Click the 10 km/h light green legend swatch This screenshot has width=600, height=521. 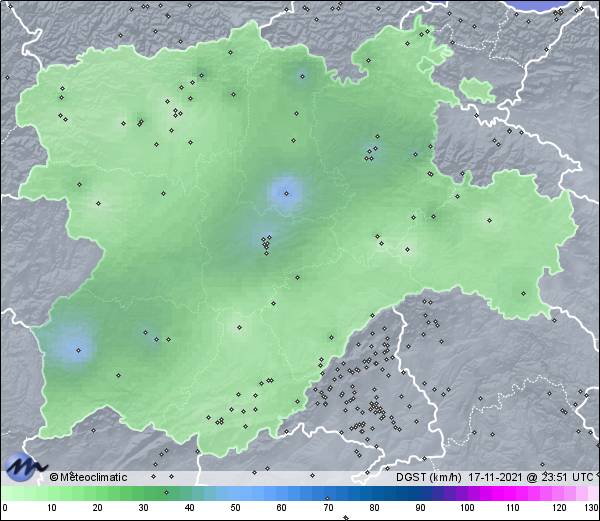click(x=50, y=493)
